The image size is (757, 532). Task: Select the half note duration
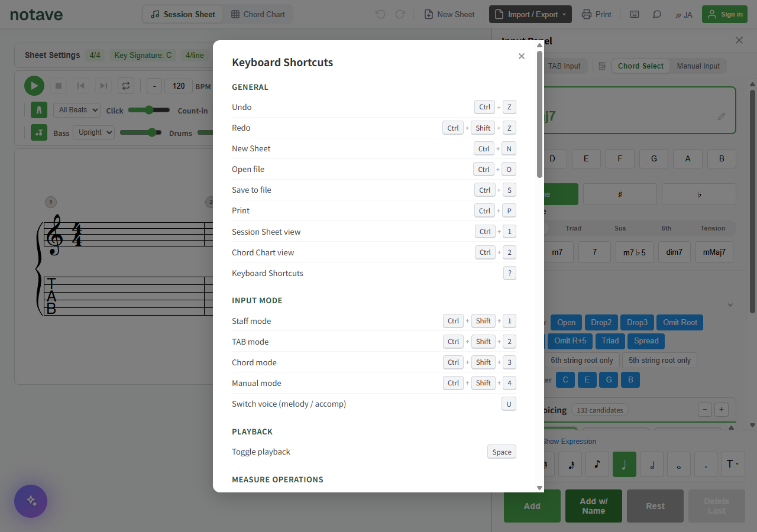coord(652,465)
